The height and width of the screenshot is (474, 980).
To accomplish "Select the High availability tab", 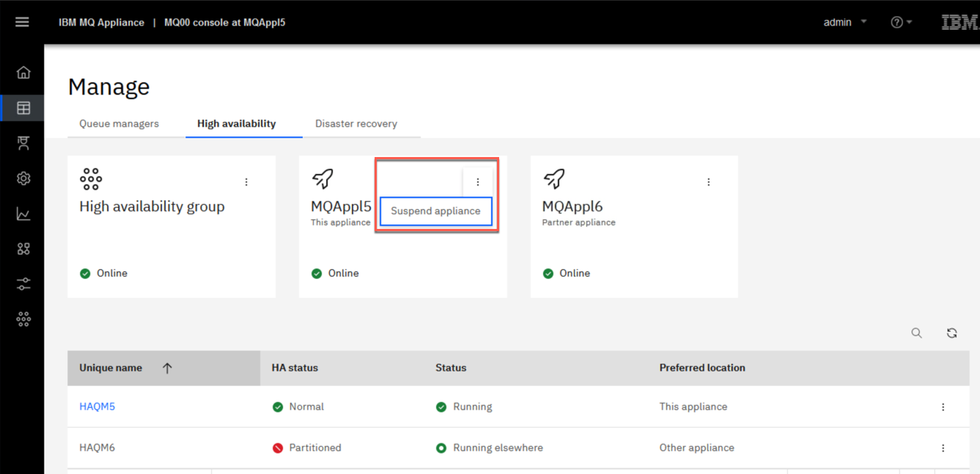I will pos(237,123).
